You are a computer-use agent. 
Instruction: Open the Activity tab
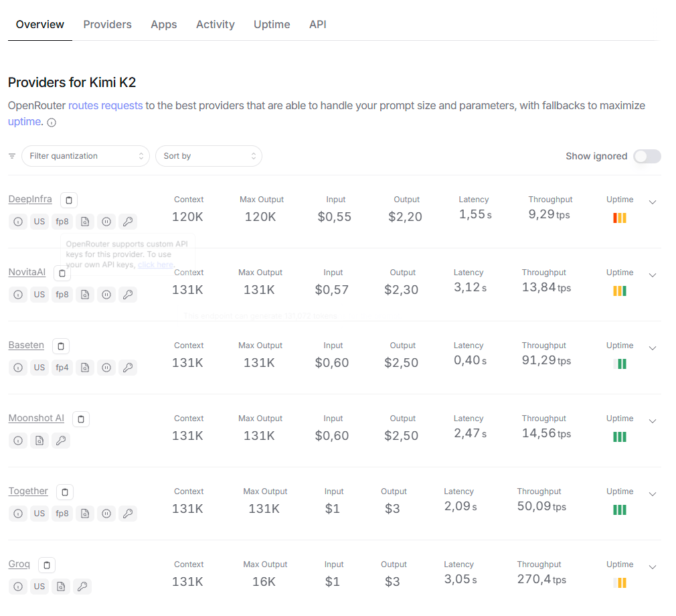215,25
